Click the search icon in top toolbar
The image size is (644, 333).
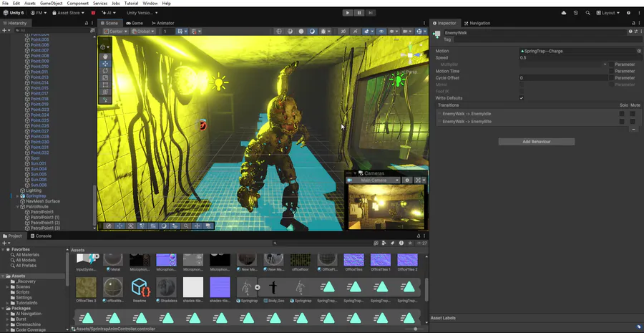pos(588,13)
